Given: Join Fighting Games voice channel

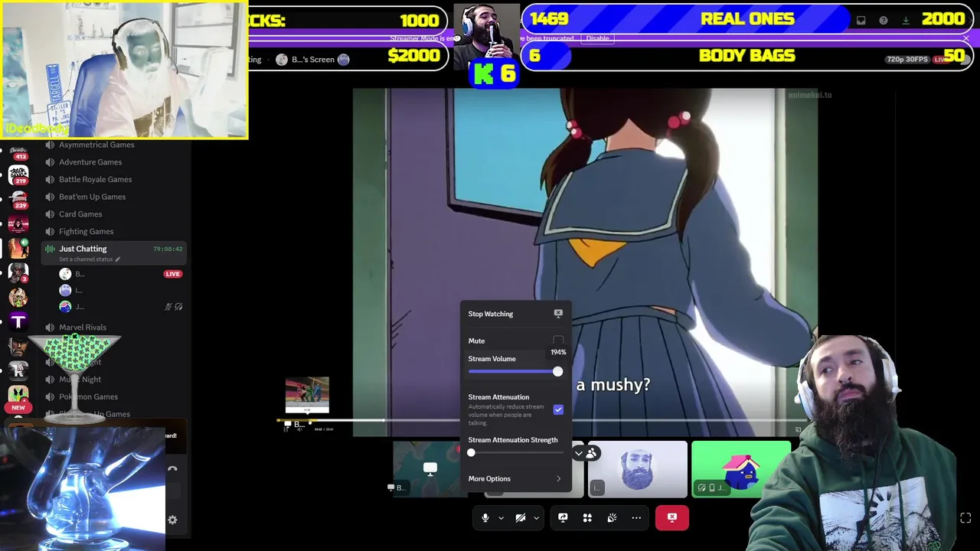Looking at the screenshot, I should (87, 232).
